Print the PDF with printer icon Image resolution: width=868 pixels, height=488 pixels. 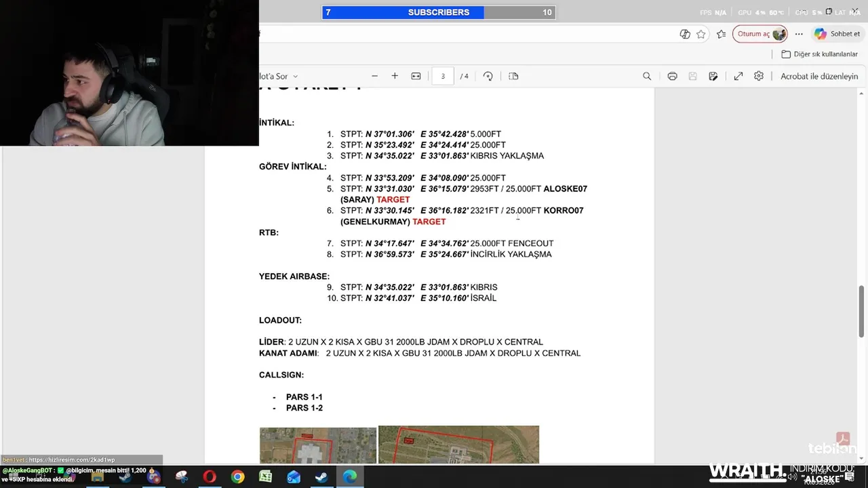(672, 76)
